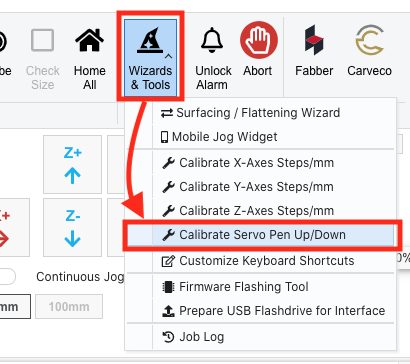Open the Wizards & Tools dropdown

(150, 57)
